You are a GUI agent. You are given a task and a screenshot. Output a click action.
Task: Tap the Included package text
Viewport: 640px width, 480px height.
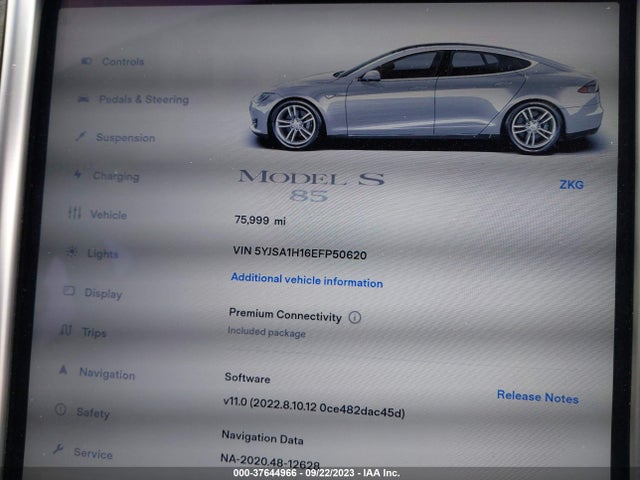(x=266, y=332)
